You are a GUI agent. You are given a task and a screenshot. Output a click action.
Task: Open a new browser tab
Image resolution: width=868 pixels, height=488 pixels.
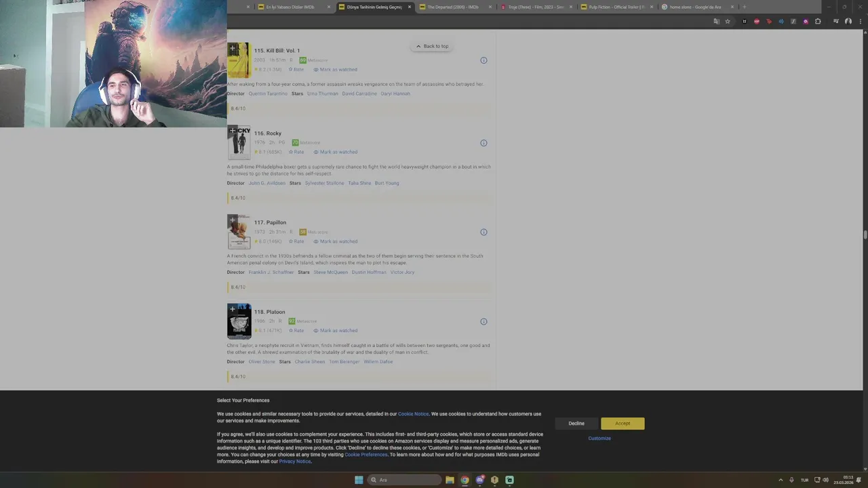pyautogui.click(x=744, y=7)
